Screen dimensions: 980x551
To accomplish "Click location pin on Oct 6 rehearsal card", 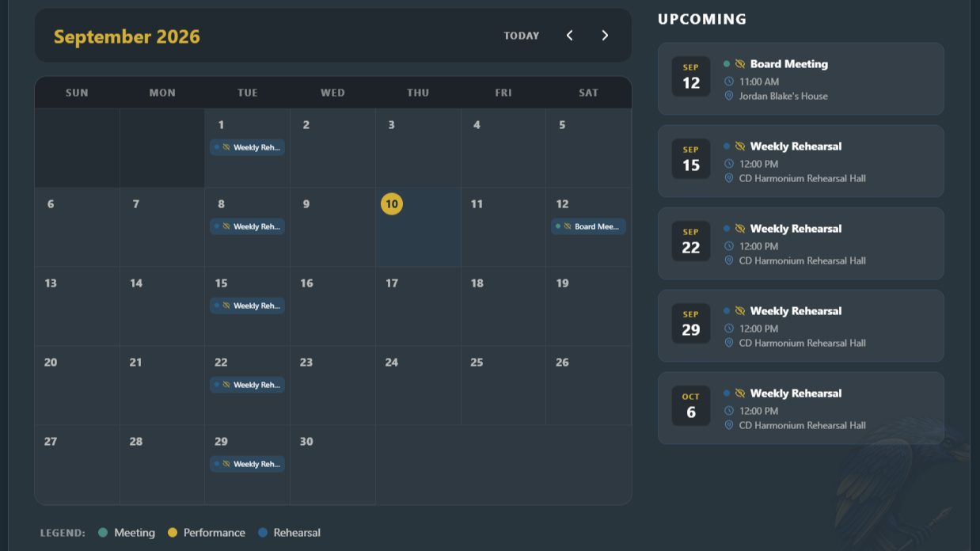I will [729, 425].
